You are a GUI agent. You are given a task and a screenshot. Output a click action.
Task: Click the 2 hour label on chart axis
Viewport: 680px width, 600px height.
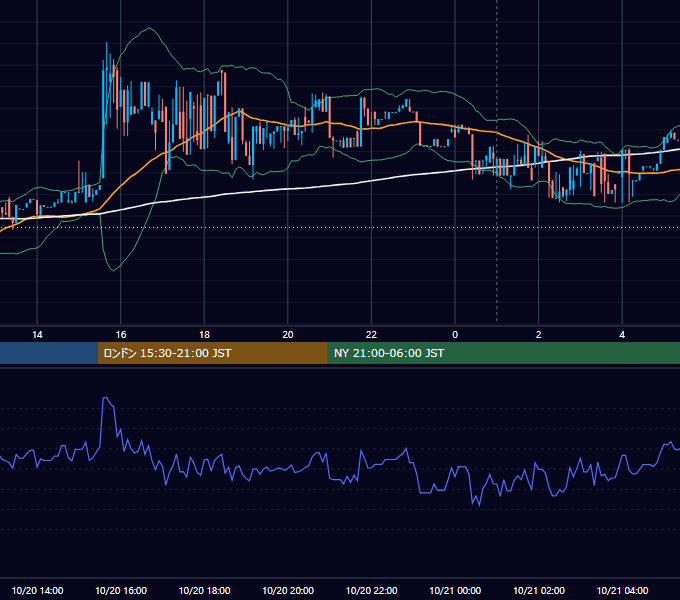(538, 335)
